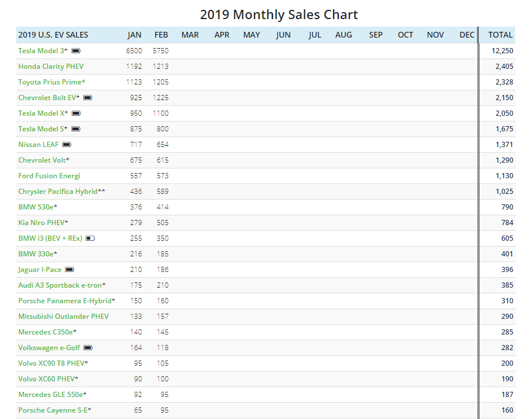532x419 pixels.
Task: Visit the Porsche Cayenne S-E link
Action: (x=53, y=410)
